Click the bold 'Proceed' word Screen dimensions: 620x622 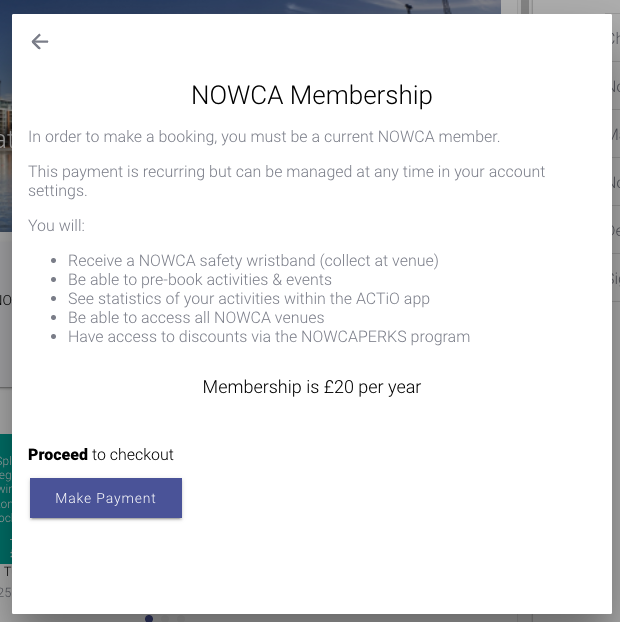pyautogui.click(x=58, y=455)
